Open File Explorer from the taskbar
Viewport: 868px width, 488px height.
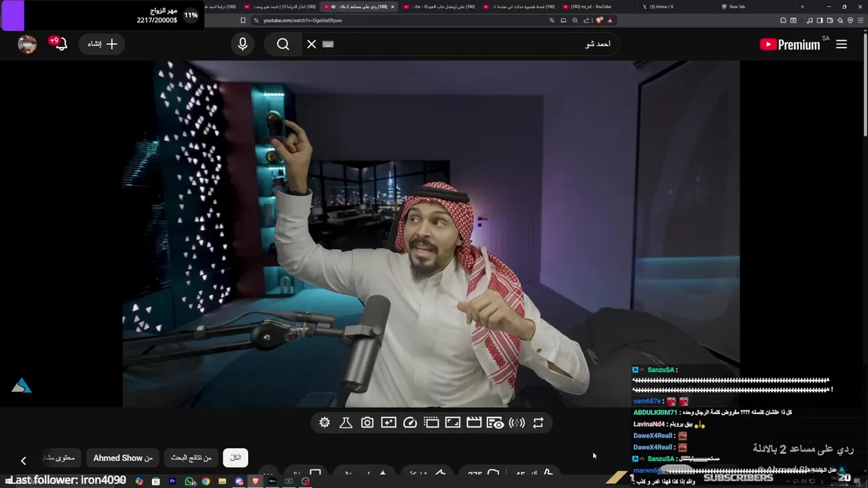click(222, 481)
